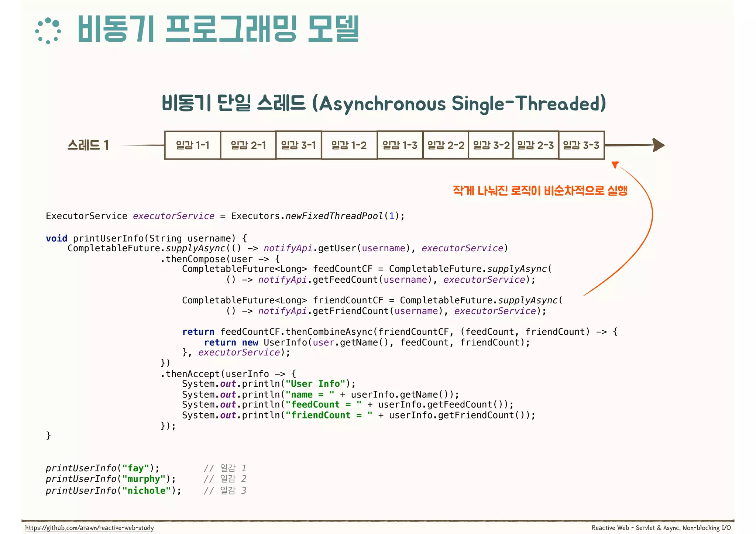This screenshot has height=534, width=756.
Task: Click the orange 작게 나눠진 로직이 비순차적으로 실행 caption
Action: tap(540, 190)
